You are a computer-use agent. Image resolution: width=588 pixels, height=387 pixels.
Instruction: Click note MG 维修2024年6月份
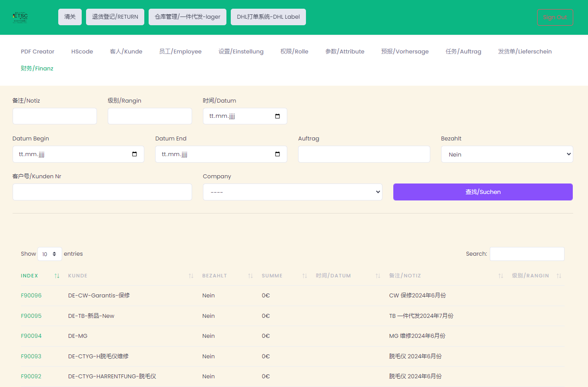tap(417, 336)
